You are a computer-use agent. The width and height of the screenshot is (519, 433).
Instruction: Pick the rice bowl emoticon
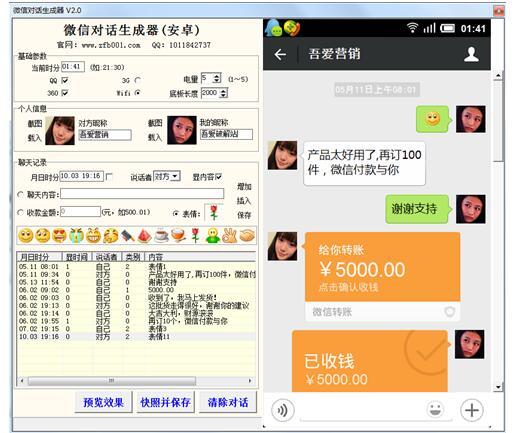(179, 236)
